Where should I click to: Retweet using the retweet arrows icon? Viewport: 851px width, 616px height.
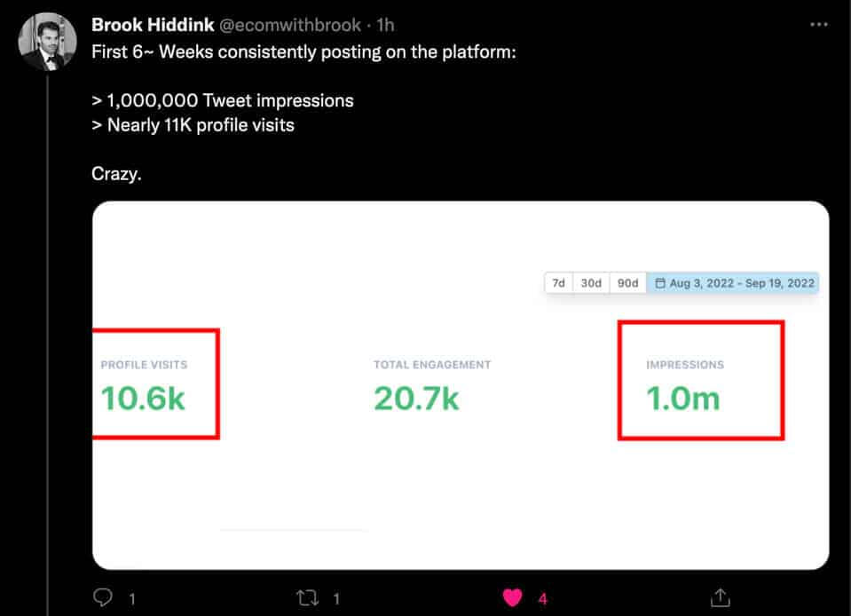point(308,597)
